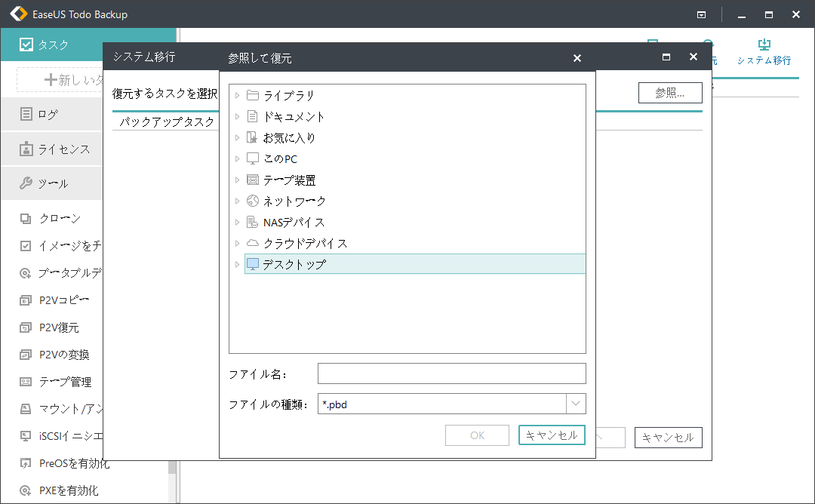Click the イメージをチェック icon in sidebar
Screen dimensions: 815x504
click(26, 246)
